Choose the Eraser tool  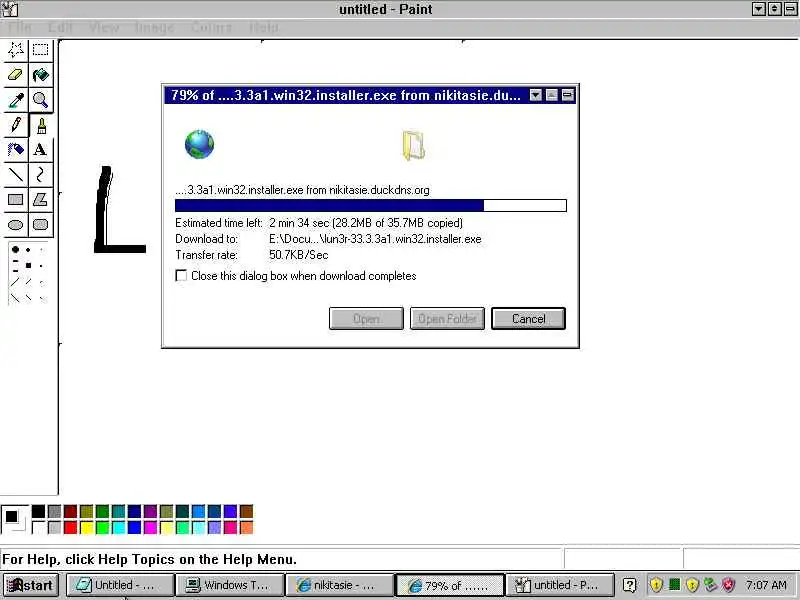pos(16,74)
